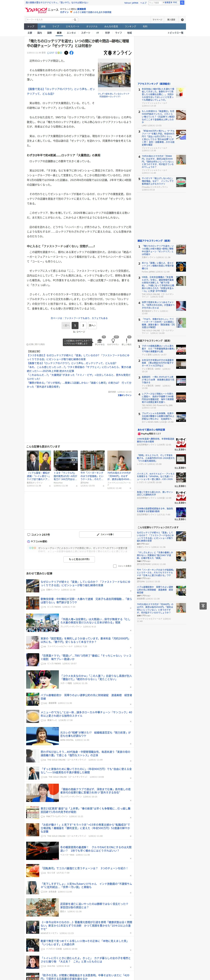210x980 pixels.
Task: Share the article on X
Action: click(x=66, y=53)
